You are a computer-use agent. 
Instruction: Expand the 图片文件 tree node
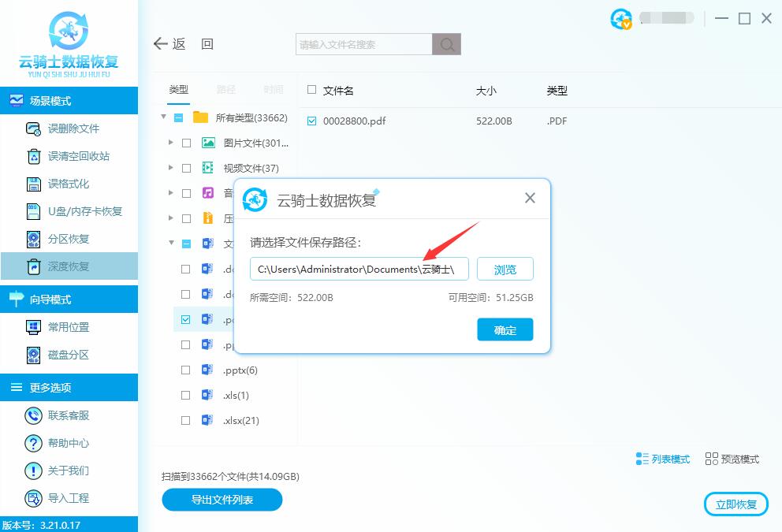tap(170, 143)
